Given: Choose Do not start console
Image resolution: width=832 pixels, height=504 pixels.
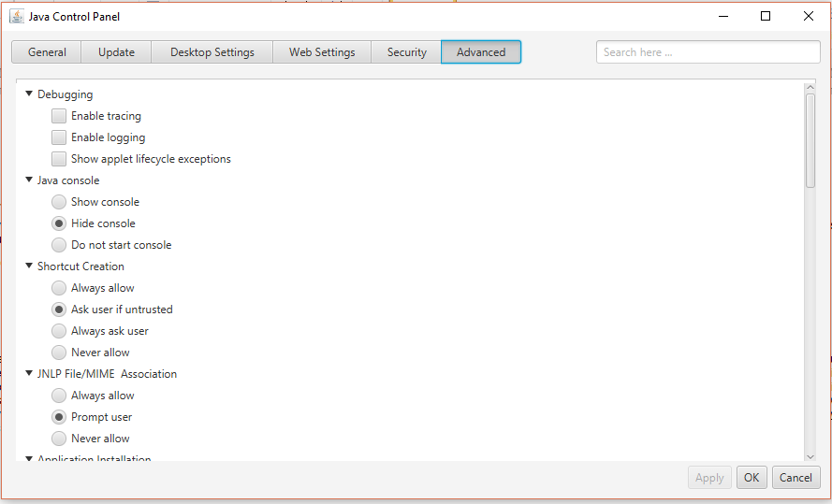Looking at the screenshot, I should click(x=59, y=245).
